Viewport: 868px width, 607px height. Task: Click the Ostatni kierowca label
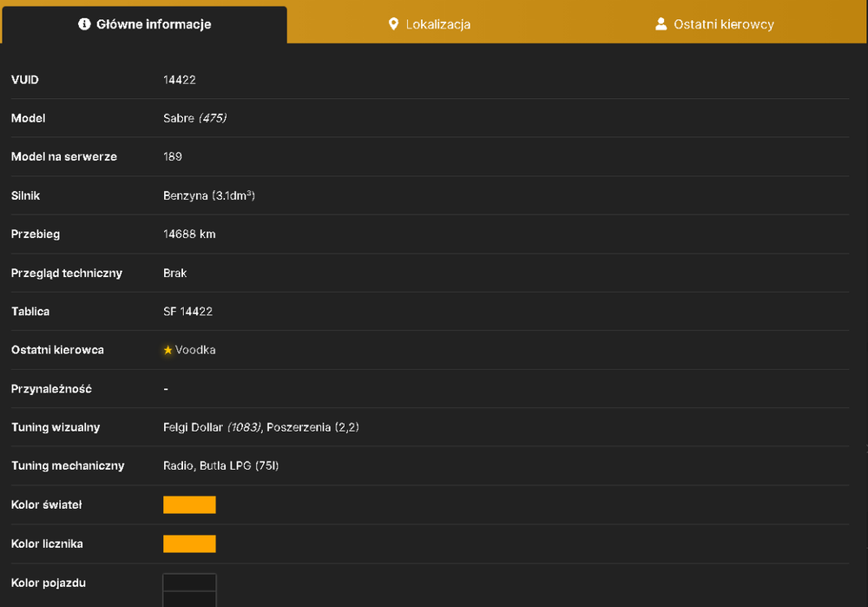tap(57, 350)
